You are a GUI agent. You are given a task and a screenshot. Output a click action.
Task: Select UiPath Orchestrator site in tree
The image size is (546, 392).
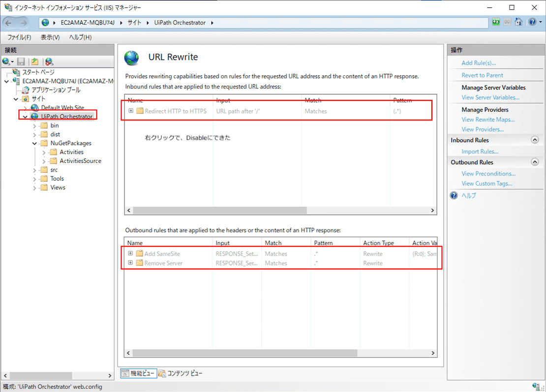point(67,116)
